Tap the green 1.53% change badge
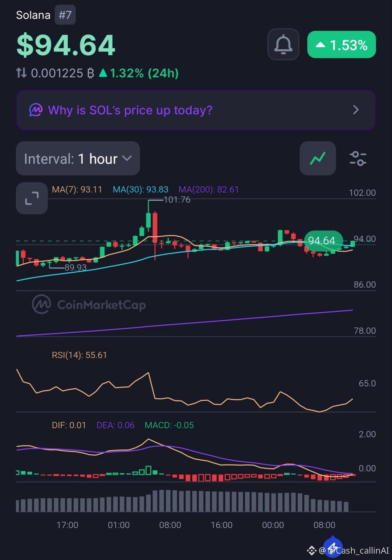Viewport: 392px width, 560px height. 341,45
